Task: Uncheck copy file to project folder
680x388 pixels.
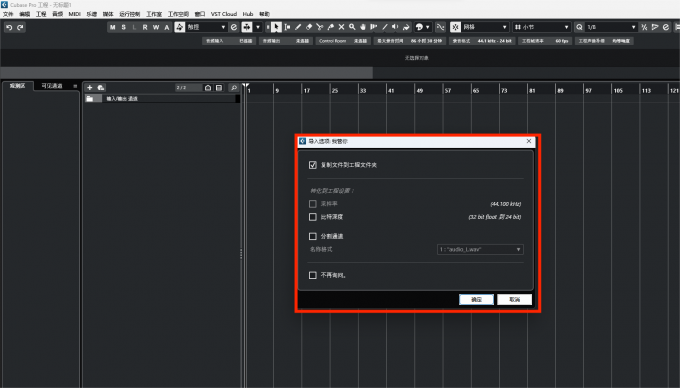Action: (313, 165)
